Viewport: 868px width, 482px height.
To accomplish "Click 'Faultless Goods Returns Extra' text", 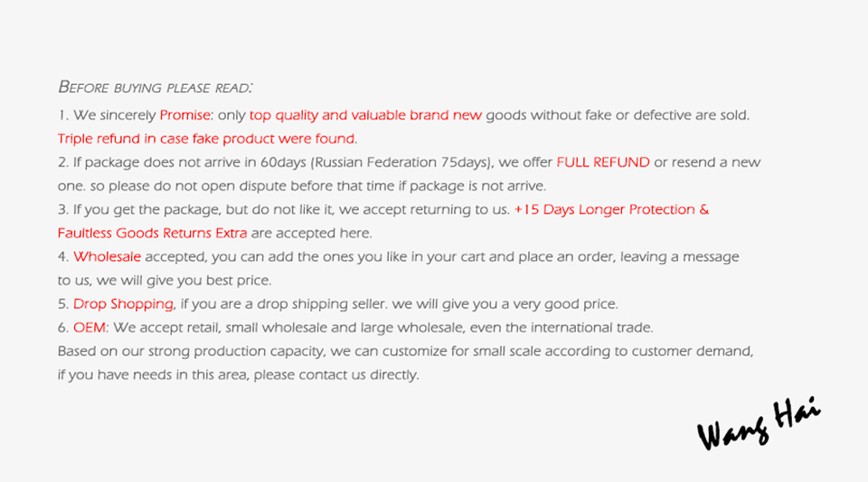I will pyautogui.click(x=152, y=233).
